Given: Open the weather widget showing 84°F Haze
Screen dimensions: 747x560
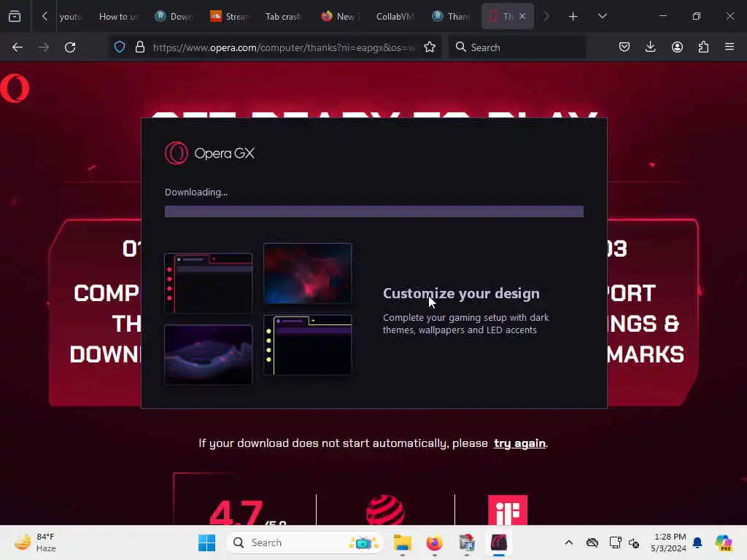Looking at the screenshot, I should coord(35,542).
